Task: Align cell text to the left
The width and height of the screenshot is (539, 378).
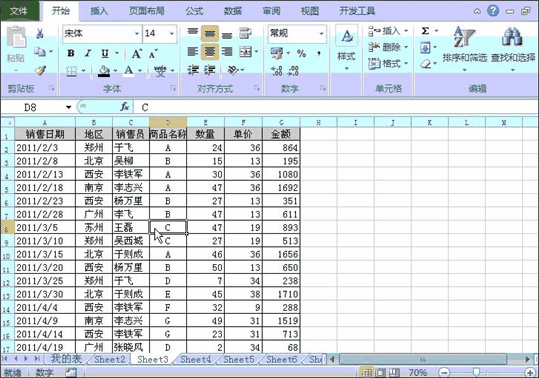Action: coord(192,52)
